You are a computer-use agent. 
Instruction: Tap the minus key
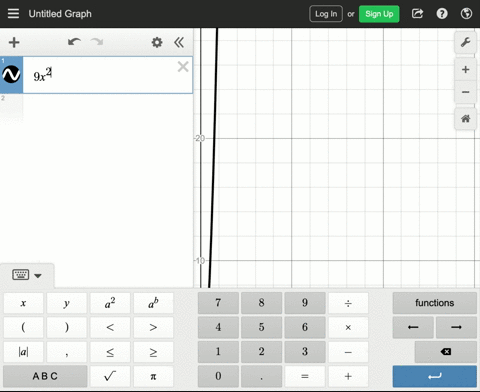coord(348,352)
